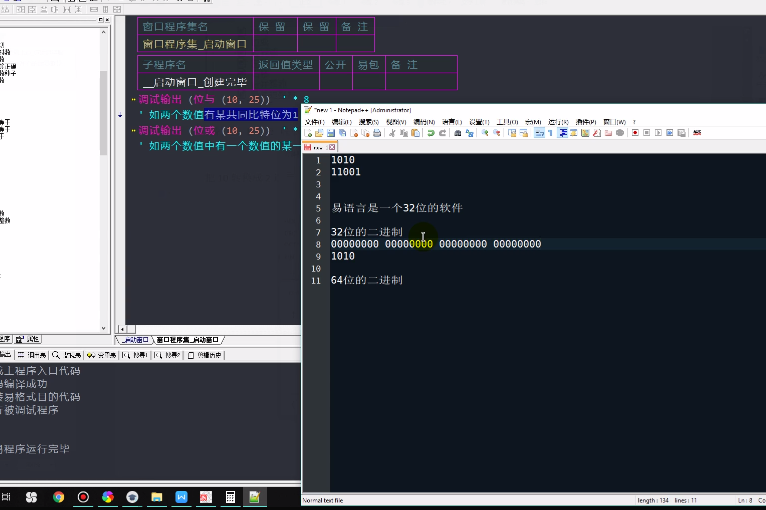The width and height of the screenshot is (766, 510).
Task: Open the Chrome icon on the taskbar
Action: [x=59, y=497]
